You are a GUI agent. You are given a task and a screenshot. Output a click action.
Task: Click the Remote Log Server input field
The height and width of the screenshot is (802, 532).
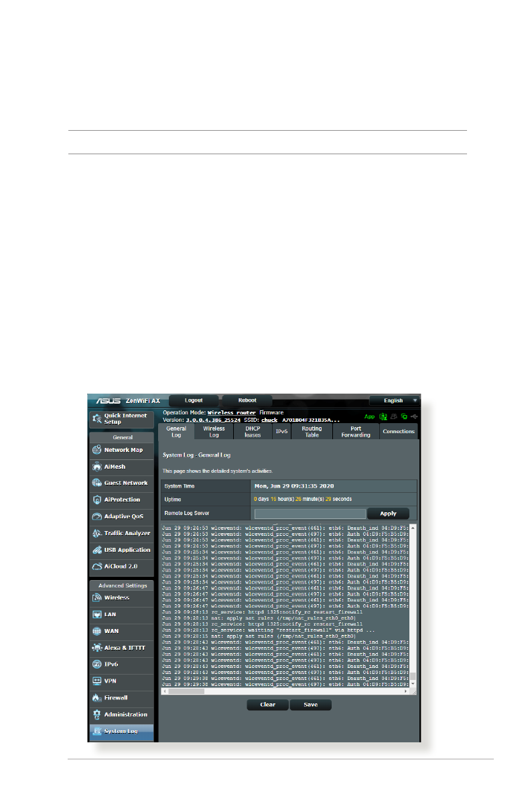point(310,514)
